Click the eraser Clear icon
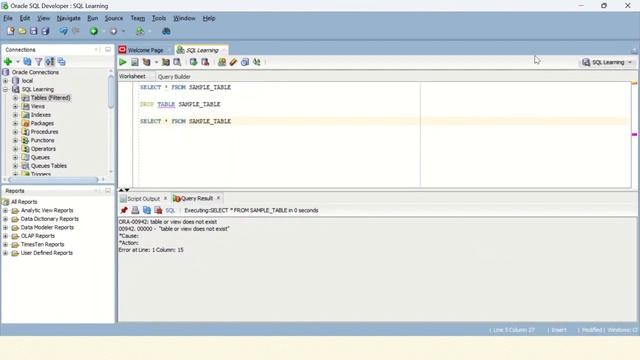The height and width of the screenshot is (360, 640). pyautogui.click(x=233, y=62)
